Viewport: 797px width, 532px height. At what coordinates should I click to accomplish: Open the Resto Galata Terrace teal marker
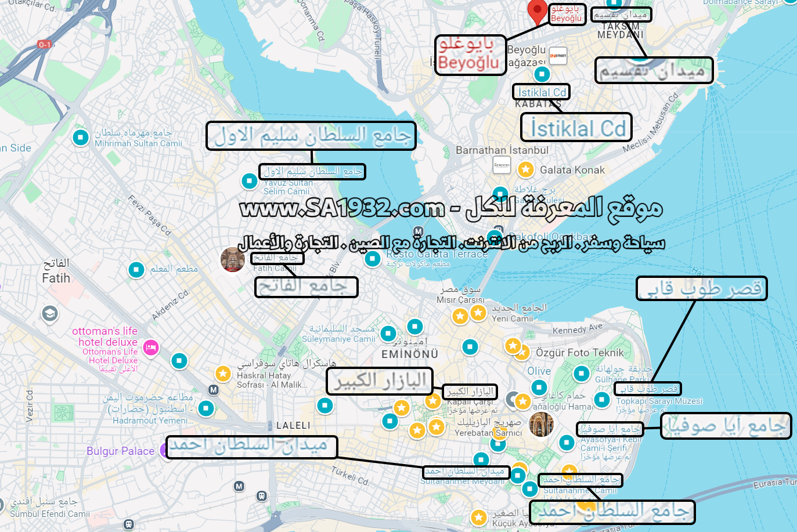coord(372,259)
